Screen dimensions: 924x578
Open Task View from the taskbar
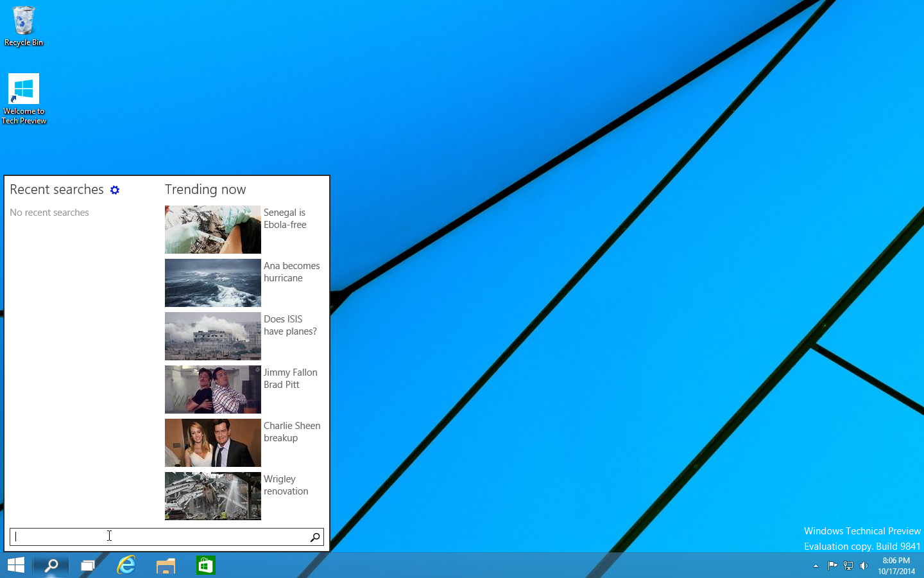point(88,565)
